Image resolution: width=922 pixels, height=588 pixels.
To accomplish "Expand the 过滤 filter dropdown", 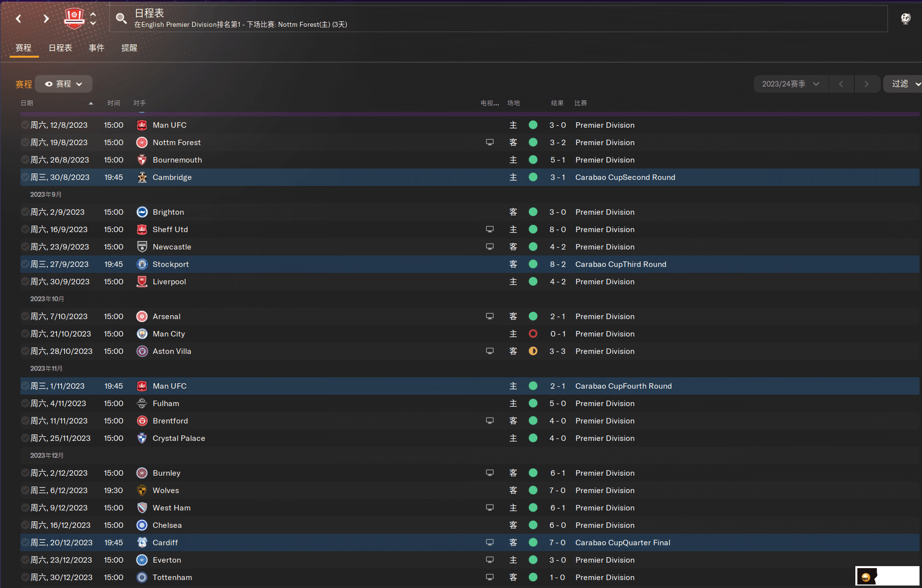I will tap(904, 84).
